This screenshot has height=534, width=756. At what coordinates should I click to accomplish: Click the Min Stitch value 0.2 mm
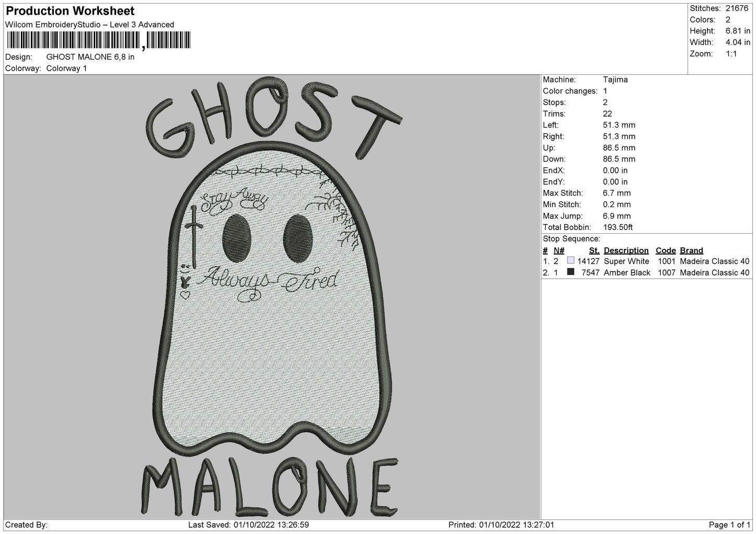[617, 205]
